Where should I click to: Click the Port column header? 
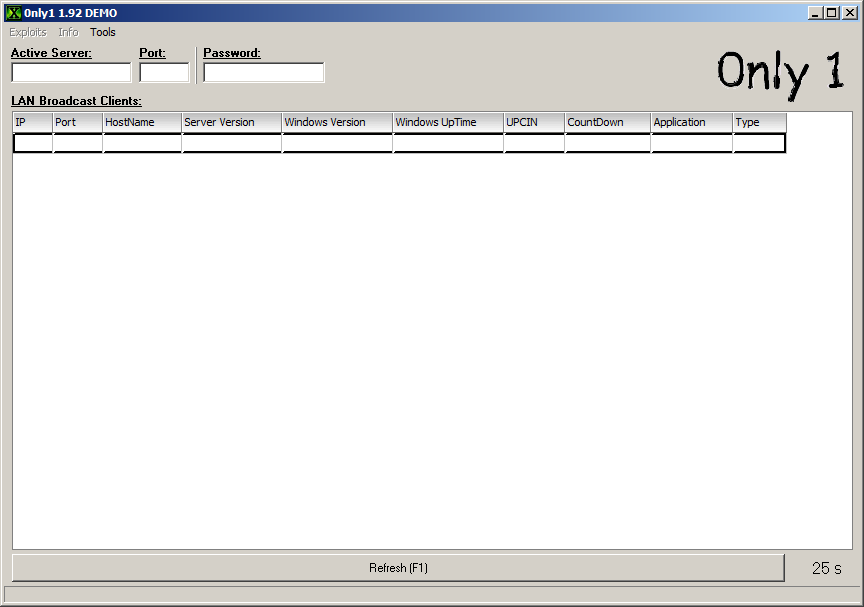[x=77, y=122]
